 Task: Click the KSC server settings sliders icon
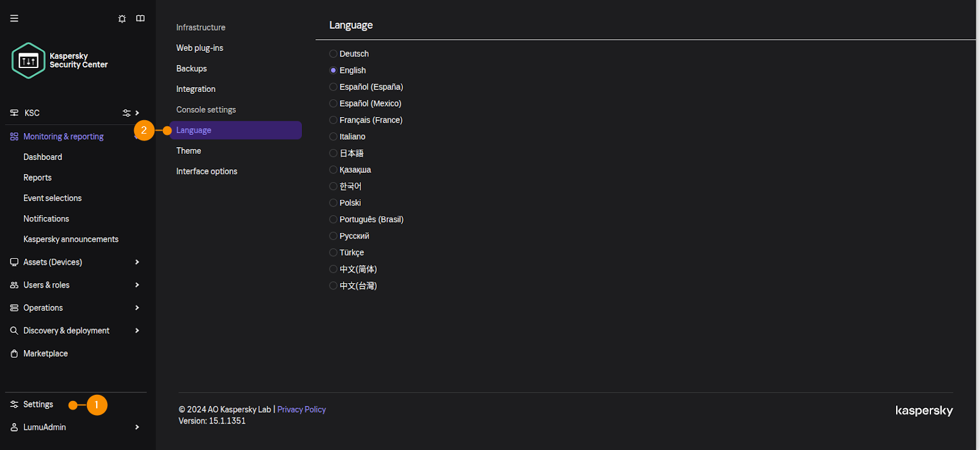click(x=126, y=113)
